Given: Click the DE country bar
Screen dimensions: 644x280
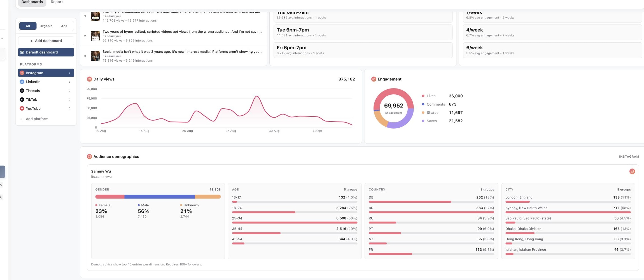Looking at the screenshot, I should pyautogui.click(x=431, y=202).
